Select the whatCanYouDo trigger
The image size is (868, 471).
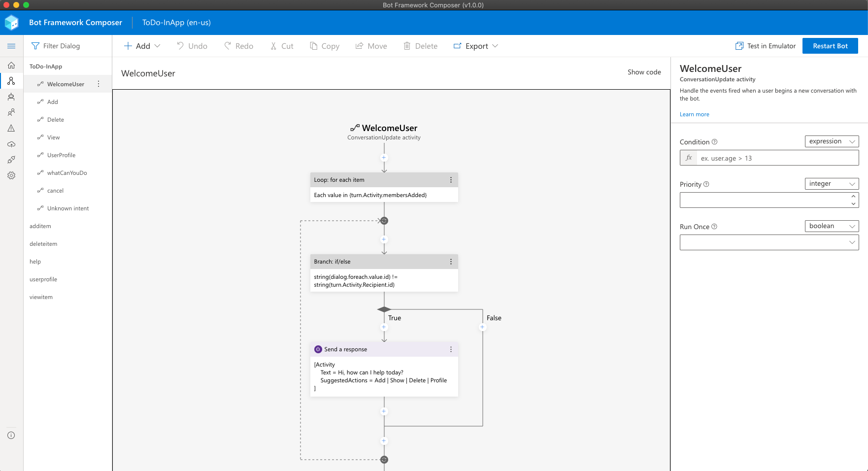67,173
